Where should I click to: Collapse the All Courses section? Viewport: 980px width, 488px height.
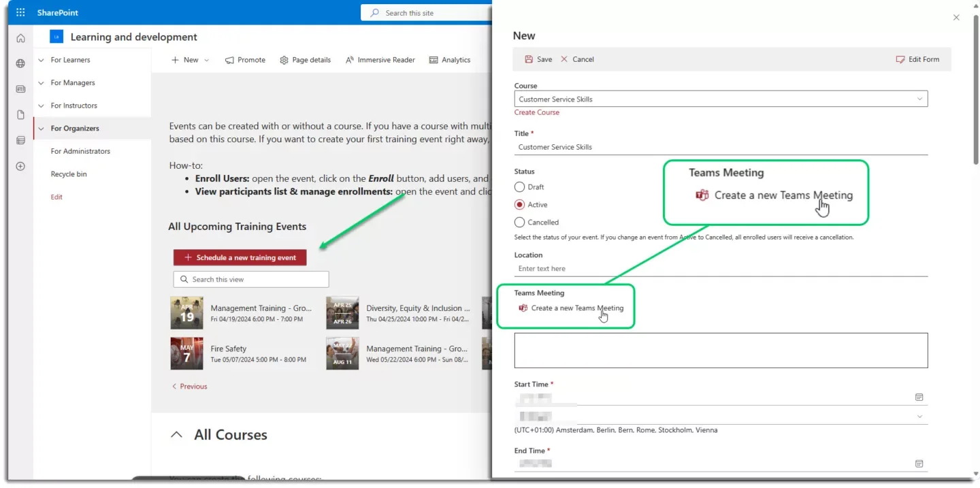click(176, 434)
